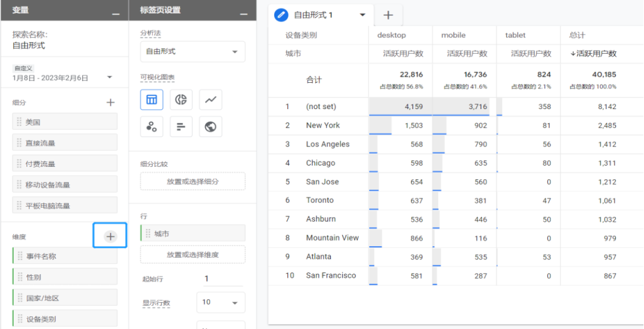Click the 细分比较 section label
This screenshot has width=644, height=329.
(154, 164)
